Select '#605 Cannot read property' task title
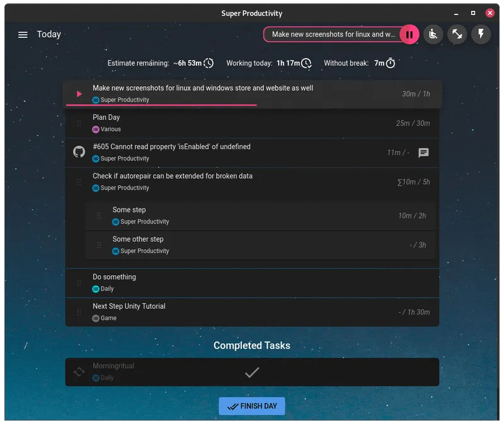504x425 pixels. click(171, 147)
